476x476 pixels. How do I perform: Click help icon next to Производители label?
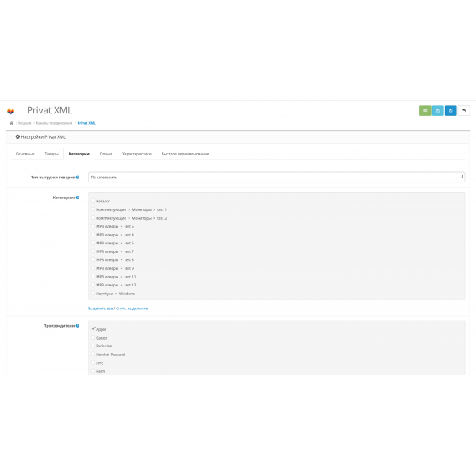(x=78, y=326)
